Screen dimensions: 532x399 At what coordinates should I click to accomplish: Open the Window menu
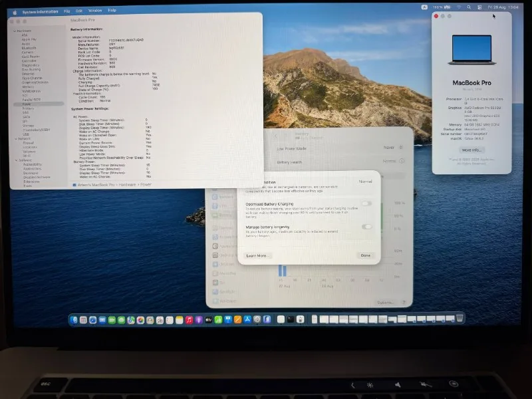pyautogui.click(x=95, y=11)
